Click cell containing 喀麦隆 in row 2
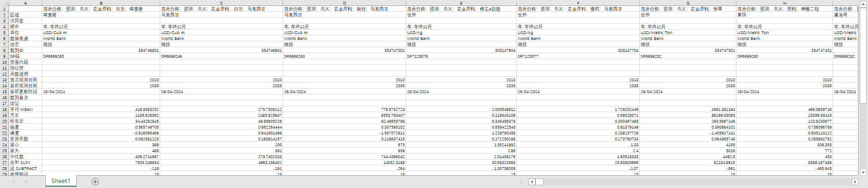 coord(101,15)
